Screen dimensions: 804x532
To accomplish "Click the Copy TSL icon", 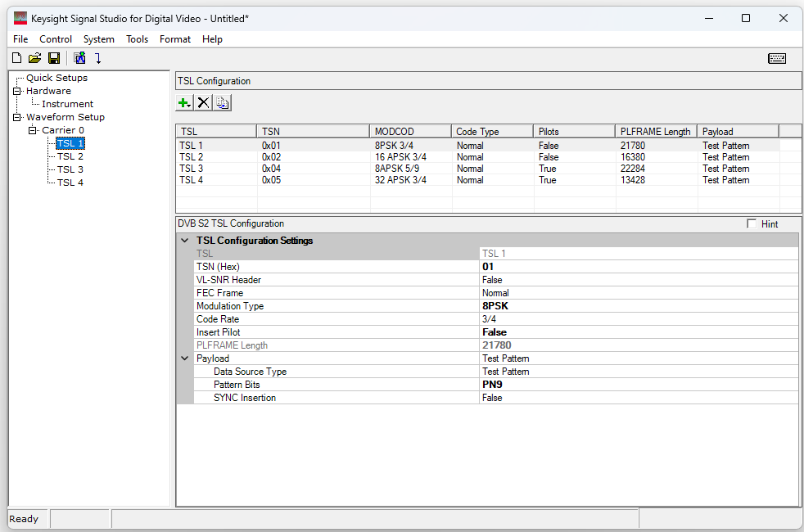I will pyautogui.click(x=222, y=103).
